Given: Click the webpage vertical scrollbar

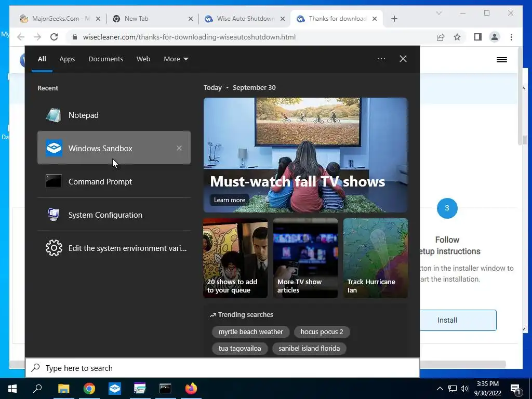Looking at the screenshot, I should pos(520,97).
